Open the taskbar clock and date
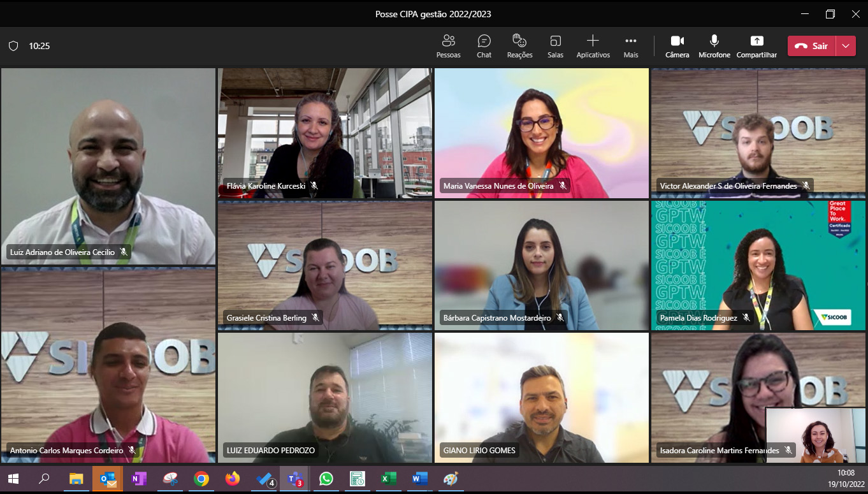This screenshot has width=868, height=494. [845, 478]
